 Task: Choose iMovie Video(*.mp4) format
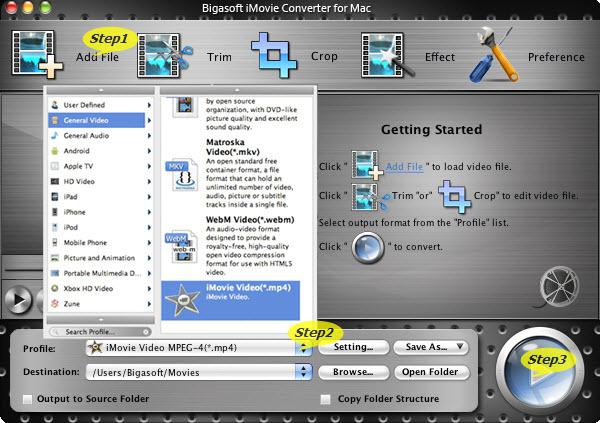[x=230, y=301]
